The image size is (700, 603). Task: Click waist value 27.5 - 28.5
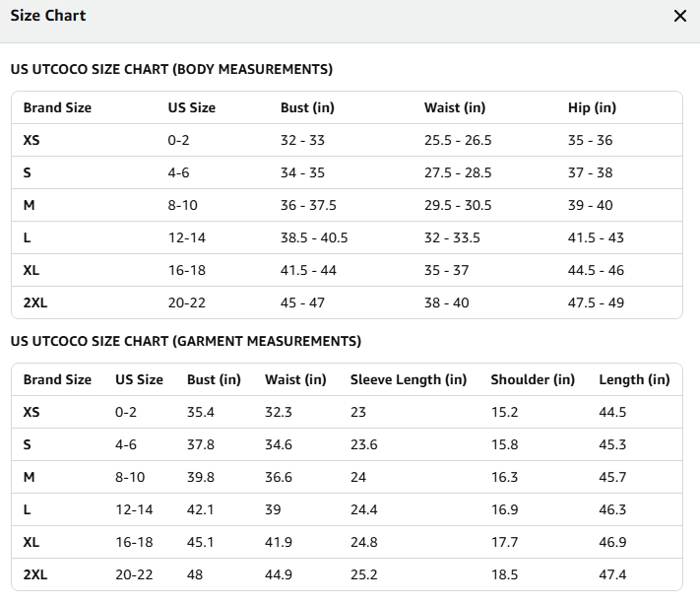(458, 172)
